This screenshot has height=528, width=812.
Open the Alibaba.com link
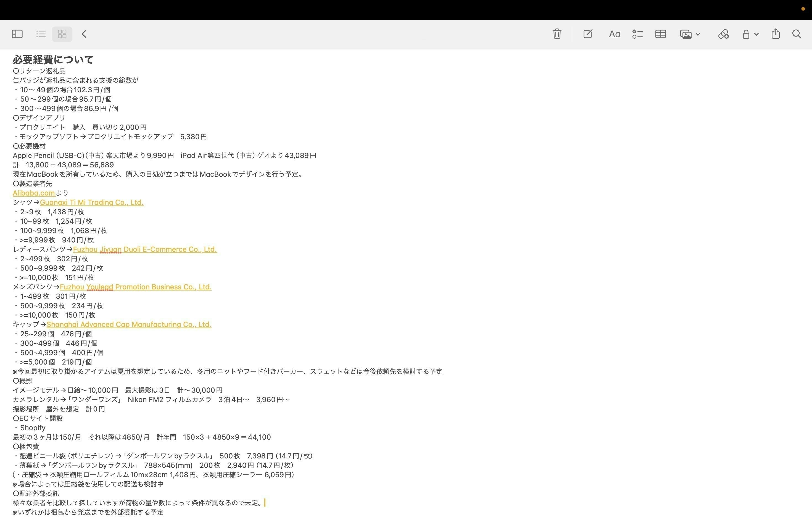(34, 193)
